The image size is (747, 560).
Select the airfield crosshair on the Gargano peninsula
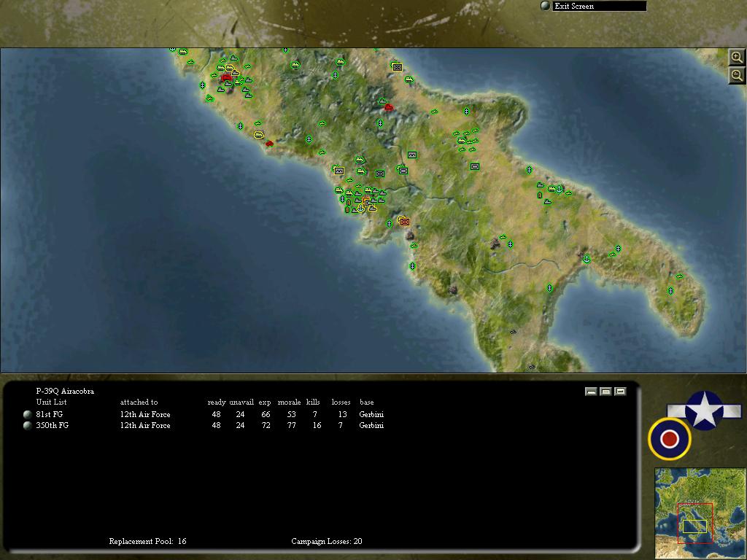466,112
